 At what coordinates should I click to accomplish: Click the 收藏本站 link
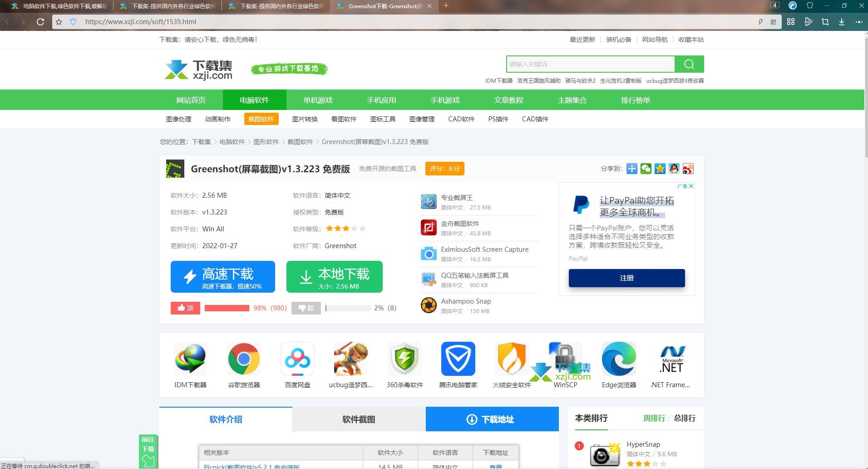(691, 40)
